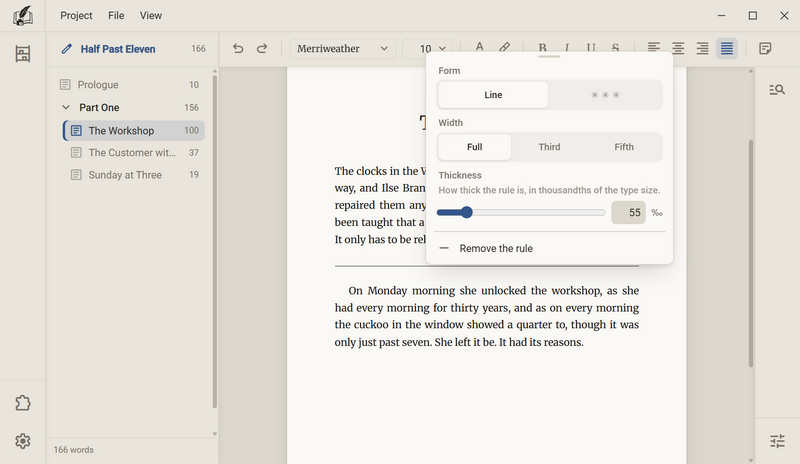This screenshot has width=800, height=464.
Task: Toggle strikethrough formatting
Action: click(615, 47)
